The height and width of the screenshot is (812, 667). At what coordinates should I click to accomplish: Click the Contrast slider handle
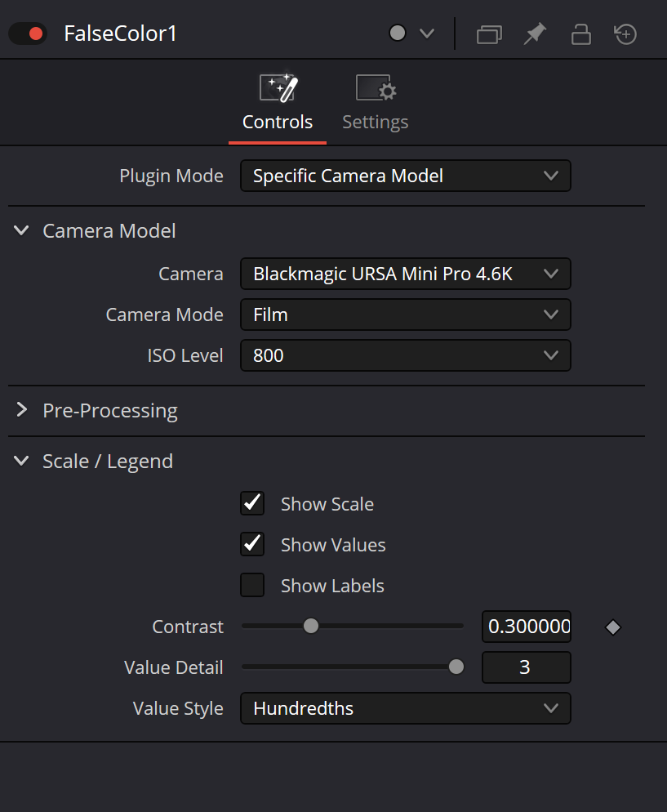click(x=311, y=626)
